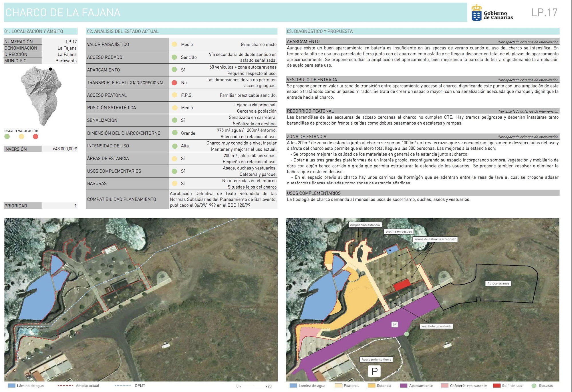
Task: Click the purple Aparcamiento legend swatch
Action: [404, 386]
